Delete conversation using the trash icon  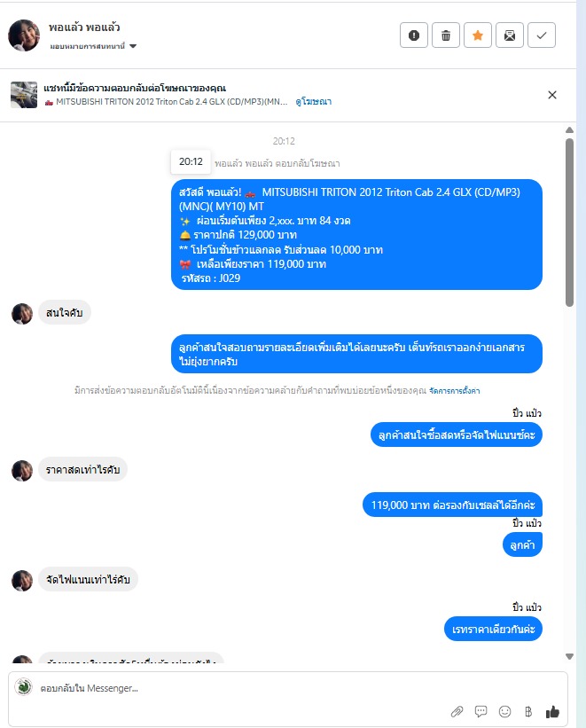(446, 35)
